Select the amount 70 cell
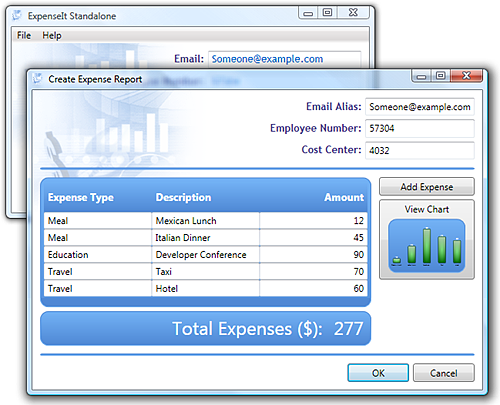Viewport: 500px width, 405px height. [x=313, y=272]
